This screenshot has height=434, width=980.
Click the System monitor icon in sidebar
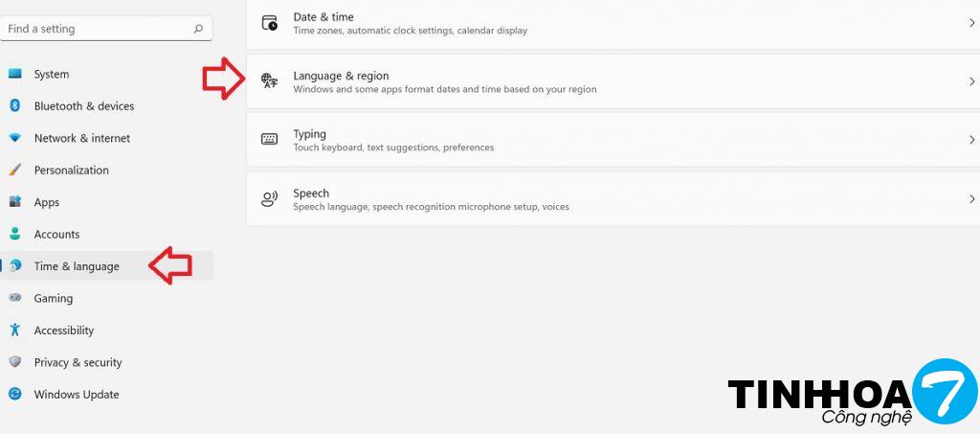[14, 74]
